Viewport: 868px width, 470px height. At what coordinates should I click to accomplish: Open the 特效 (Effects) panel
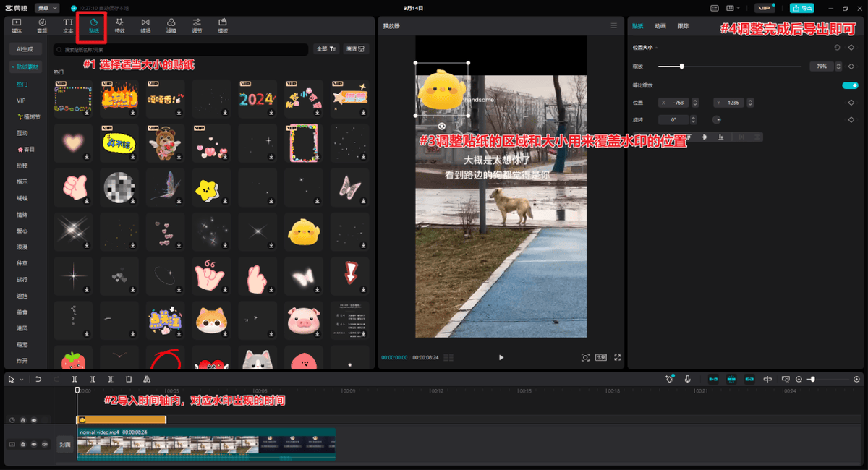click(119, 26)
